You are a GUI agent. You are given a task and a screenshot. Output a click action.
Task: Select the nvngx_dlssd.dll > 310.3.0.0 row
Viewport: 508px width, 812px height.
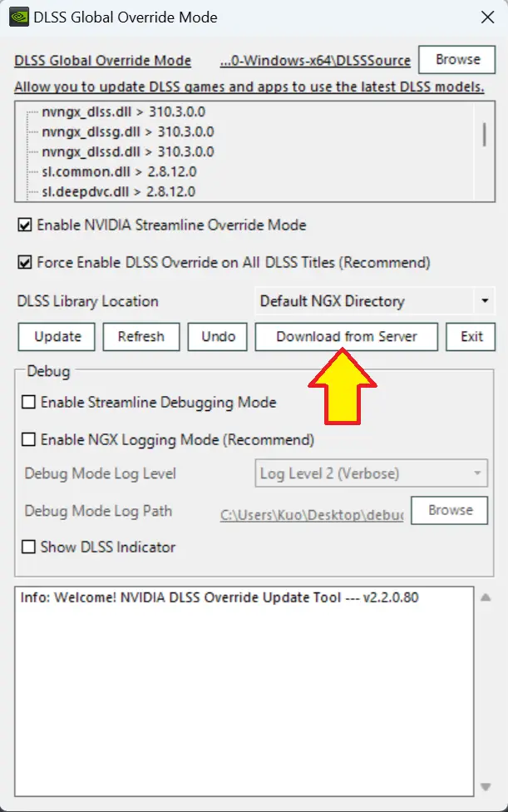point(128,151)
